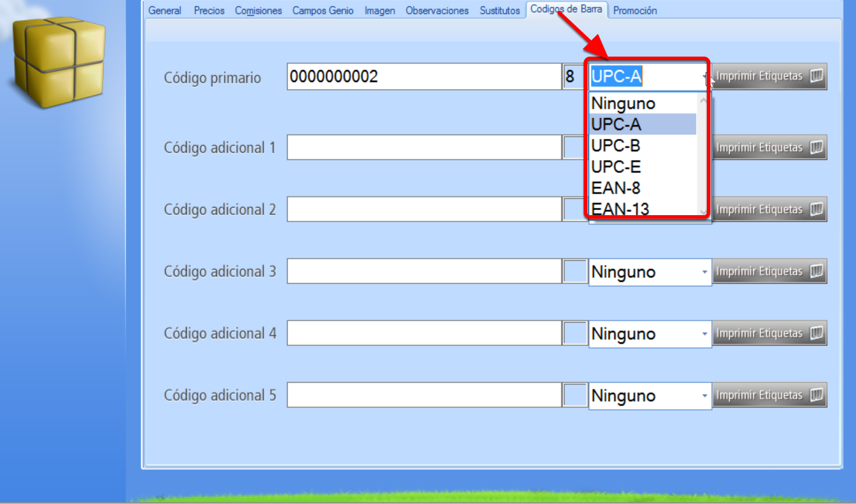Pick EAN-8 from the barcode type list
The width and height of the screenshot is (856, 504).
coord(643,188)
